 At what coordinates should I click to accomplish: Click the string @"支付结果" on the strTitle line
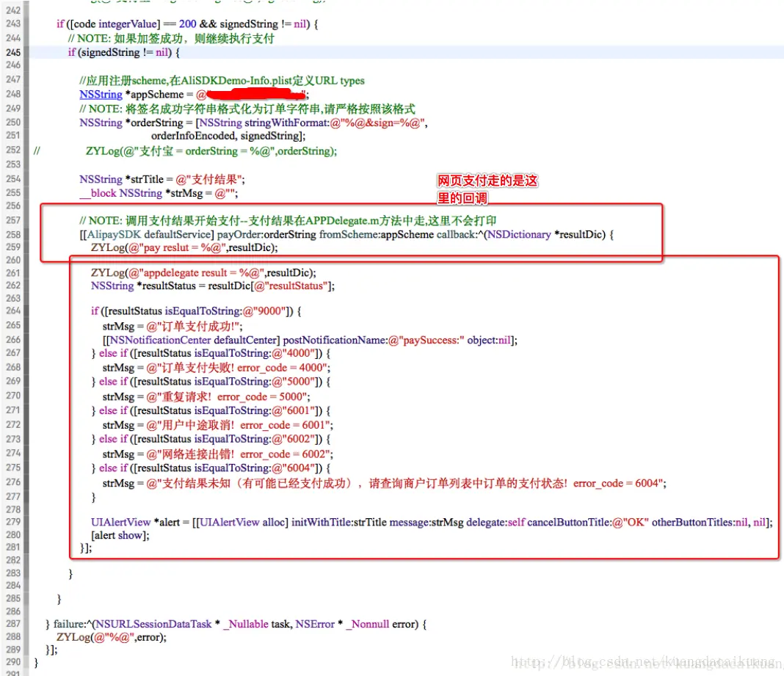(210, 180)
